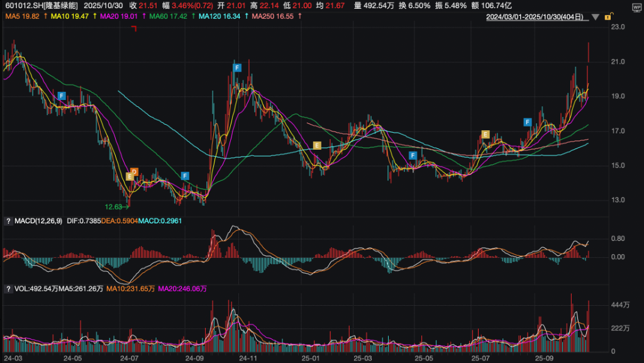Click the WP monitor icon
The image size is (644, 363).
click(636, 8)
